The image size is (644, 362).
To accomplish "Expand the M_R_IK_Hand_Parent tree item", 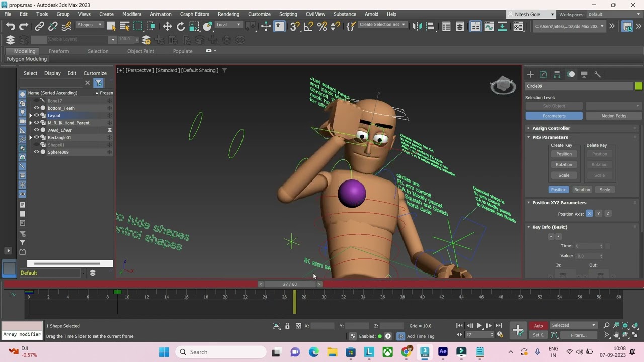I will click(x=30, y=123).
